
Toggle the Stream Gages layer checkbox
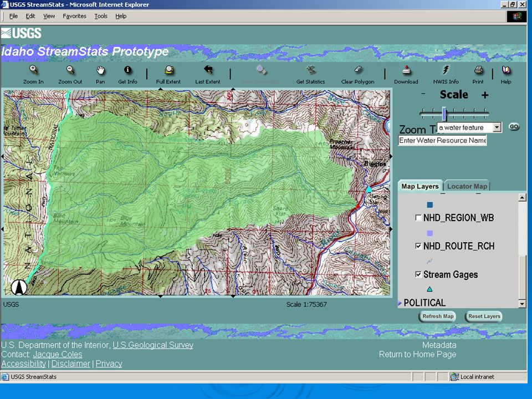pyautogui.click(x=418, y=274)
